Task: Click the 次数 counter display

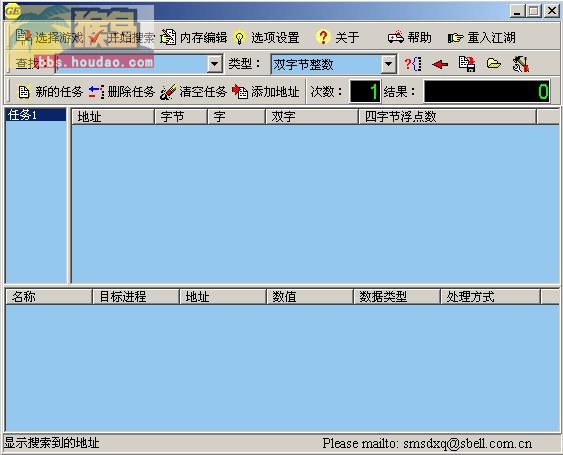Action: click(x=365, y=92)
